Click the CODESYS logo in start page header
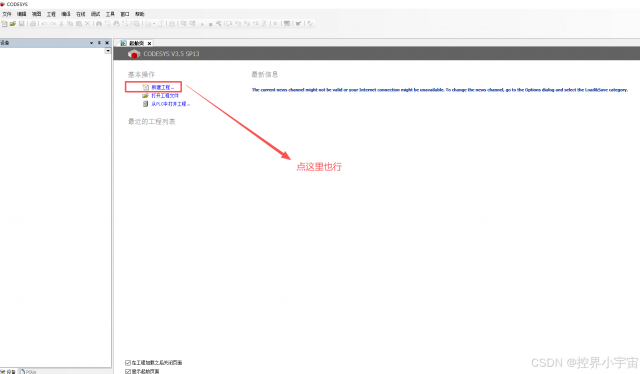The image size is (640, 374). point(133,54)
